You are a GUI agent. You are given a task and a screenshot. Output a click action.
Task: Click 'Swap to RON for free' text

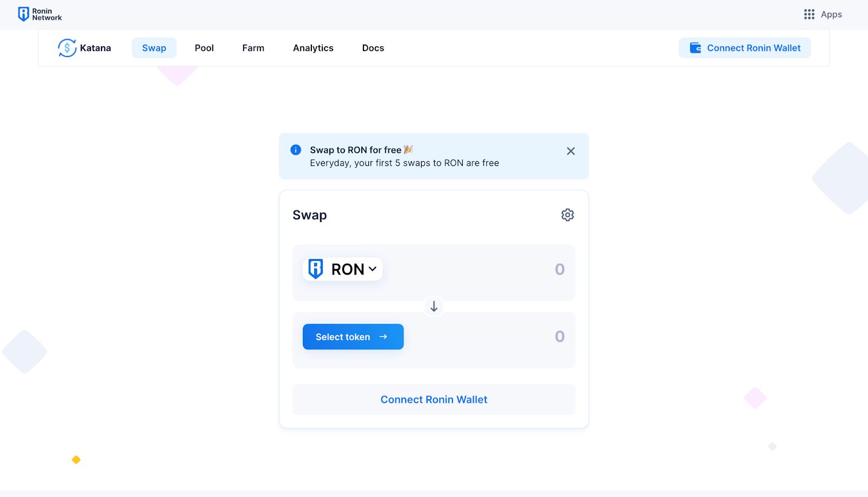(x=356, y=150)
